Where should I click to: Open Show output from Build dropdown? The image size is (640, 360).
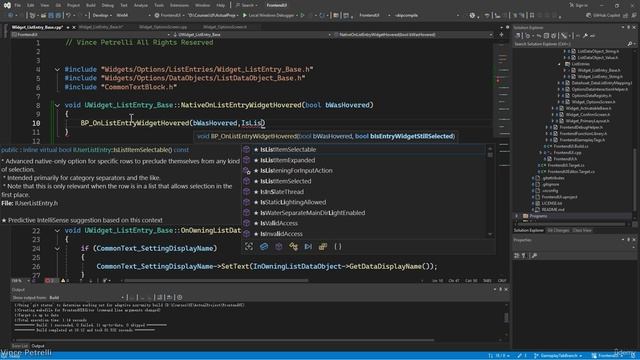[x=87, y=298]
